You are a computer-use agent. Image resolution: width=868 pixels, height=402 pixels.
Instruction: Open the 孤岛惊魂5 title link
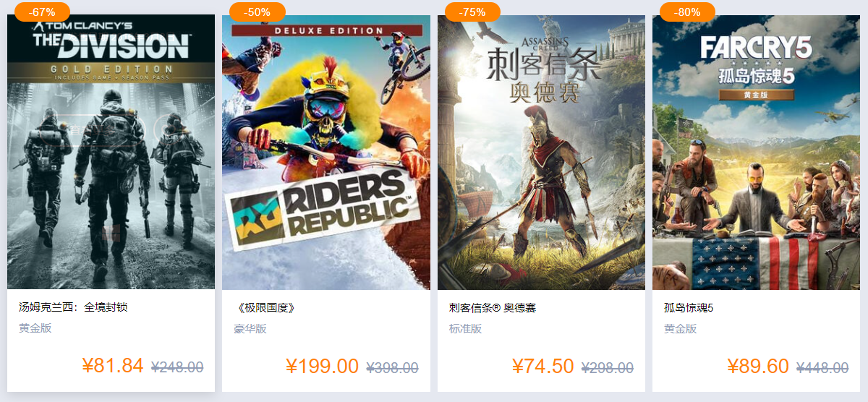[689, 307]
